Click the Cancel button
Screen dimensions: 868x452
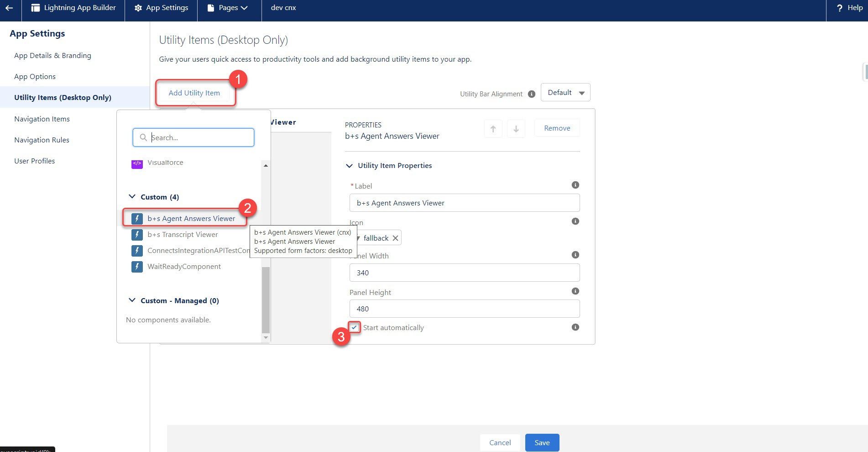click(500, 442)
